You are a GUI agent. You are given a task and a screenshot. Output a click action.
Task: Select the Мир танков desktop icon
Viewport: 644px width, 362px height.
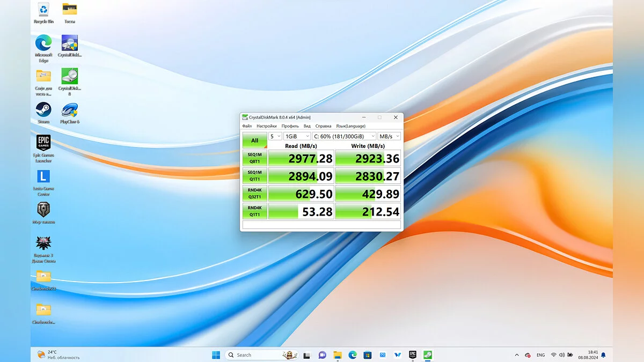coord(43,210)
